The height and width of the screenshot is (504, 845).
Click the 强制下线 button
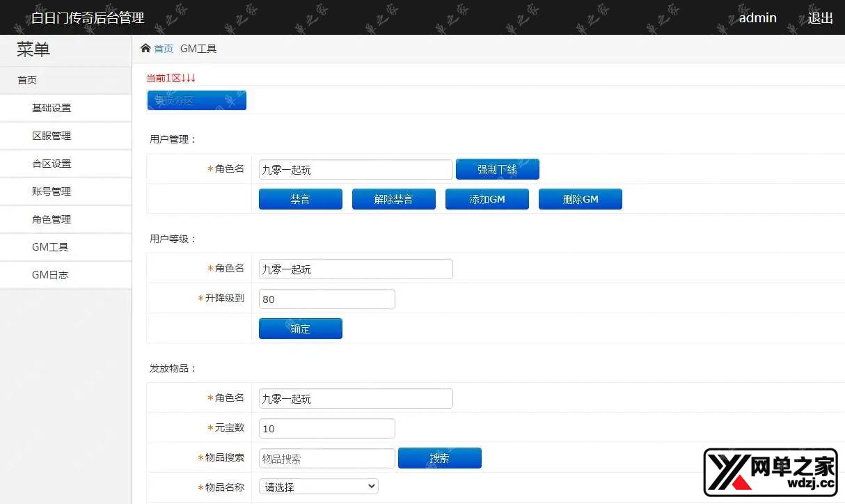(497, 168)
